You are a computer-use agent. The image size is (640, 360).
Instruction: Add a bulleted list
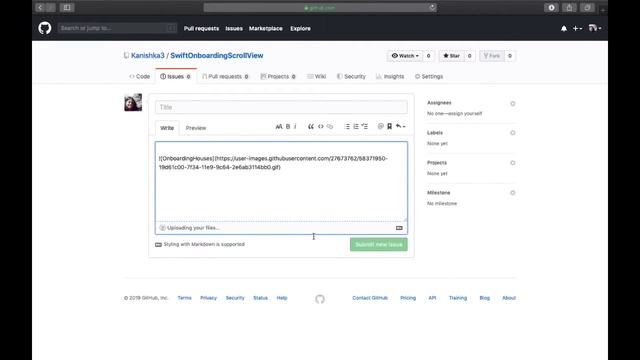coord(347,127)
